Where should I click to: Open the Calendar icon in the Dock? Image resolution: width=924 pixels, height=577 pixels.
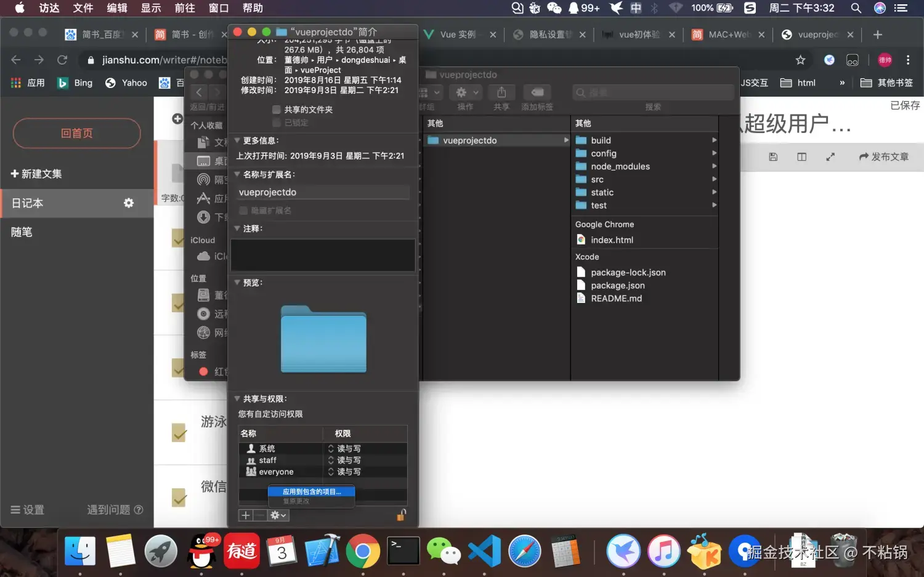282,551
